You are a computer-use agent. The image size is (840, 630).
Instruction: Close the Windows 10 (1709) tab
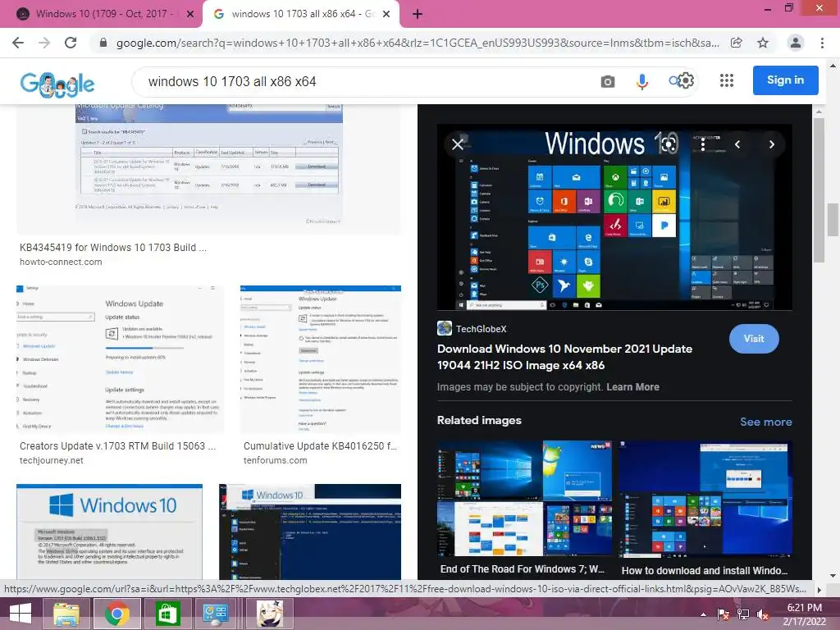click(190, 14)
